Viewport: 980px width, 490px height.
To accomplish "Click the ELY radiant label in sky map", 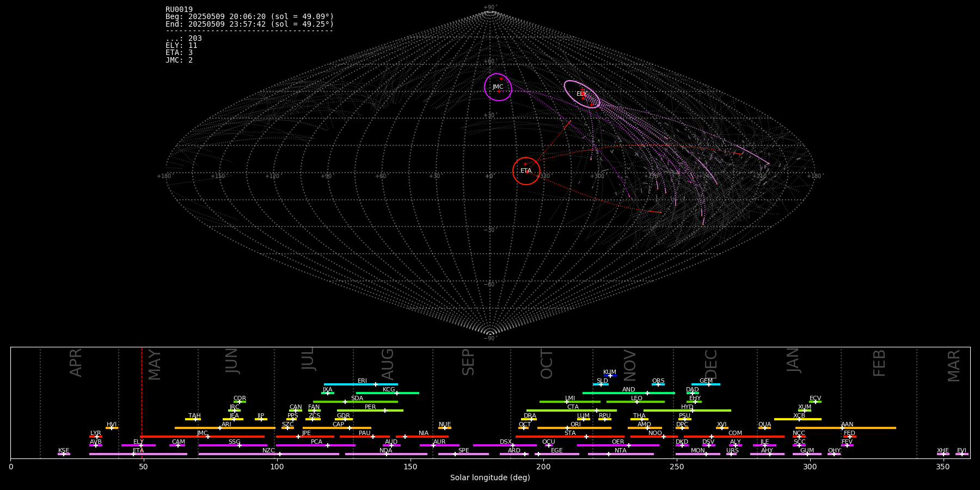I will coord(581,94).
